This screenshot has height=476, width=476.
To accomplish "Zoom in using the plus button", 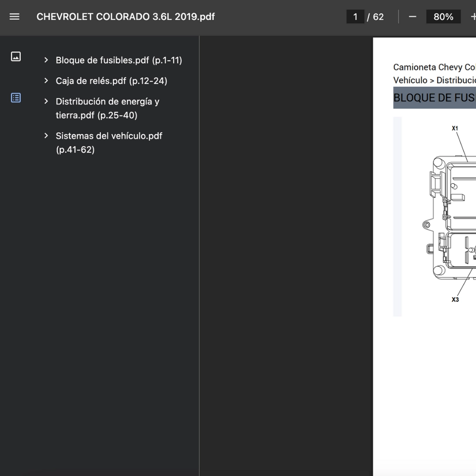I will click(x=472, y=17).
